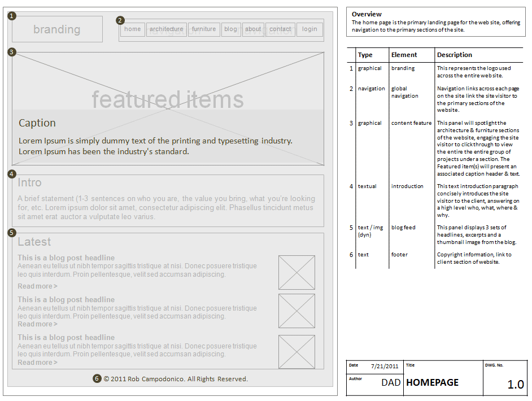Go to the architecture nav item

167,29
